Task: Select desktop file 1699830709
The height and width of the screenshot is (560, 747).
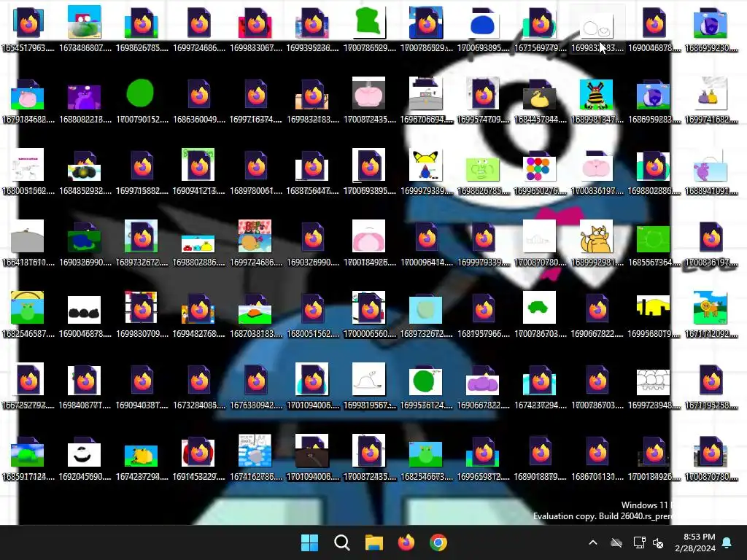Action: (x=142, y=314)
